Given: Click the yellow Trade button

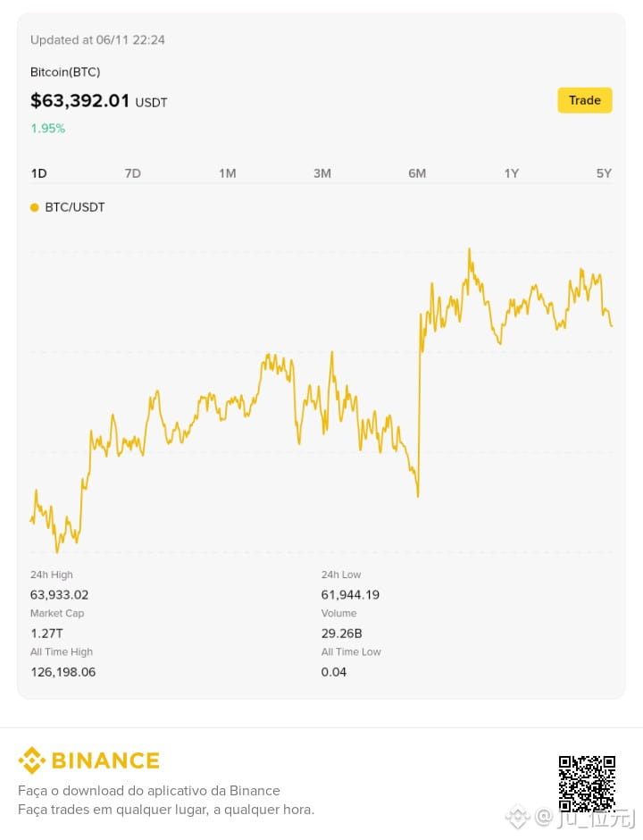Looking at the screenshot, I should (585, 100).
